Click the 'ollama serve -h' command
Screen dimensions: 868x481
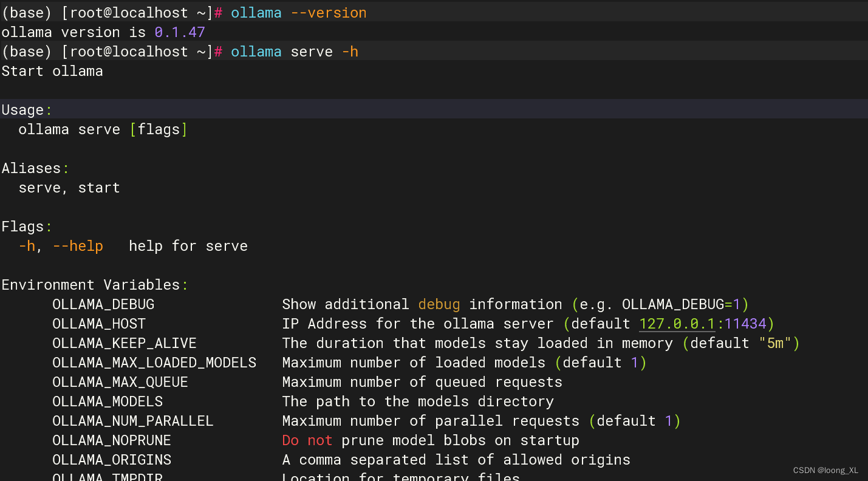coord(295,52)
